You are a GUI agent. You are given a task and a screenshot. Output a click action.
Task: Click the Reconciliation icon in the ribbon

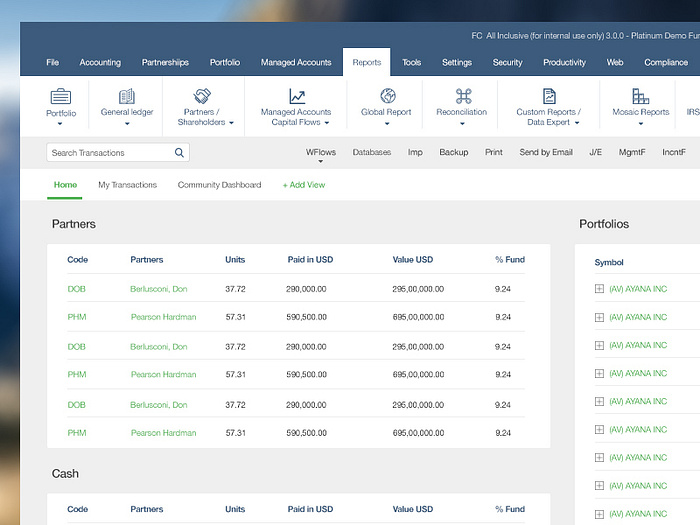click(x=462, y=96)
